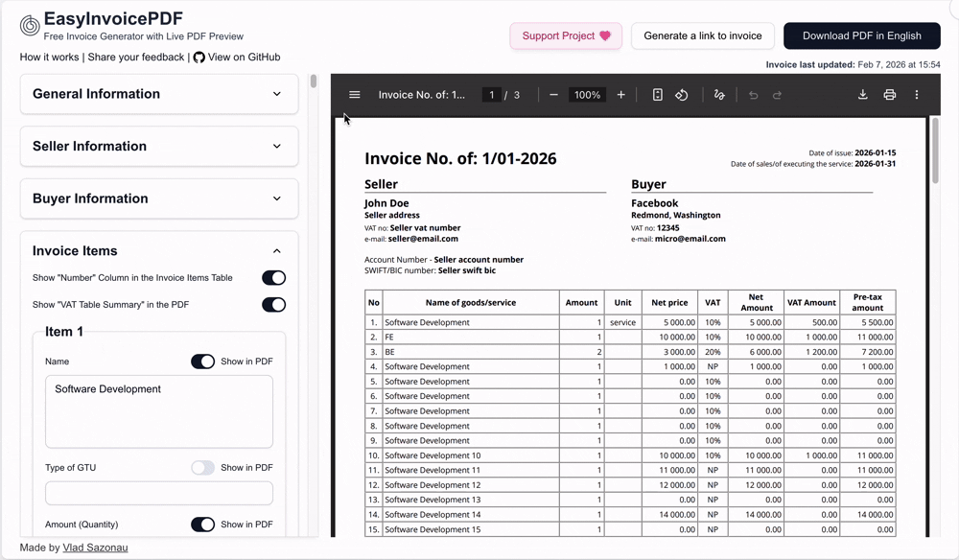Click the Type of GTU input field

[159, 494]
